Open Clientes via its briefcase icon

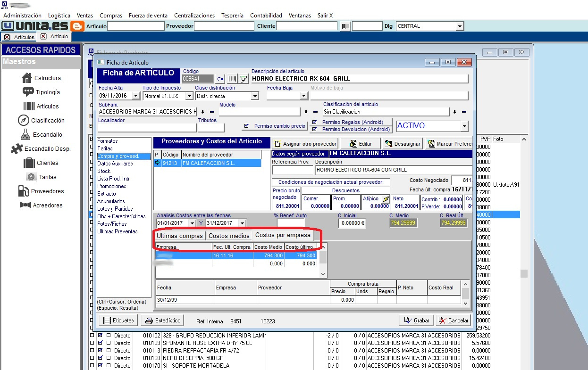(29, 163)
